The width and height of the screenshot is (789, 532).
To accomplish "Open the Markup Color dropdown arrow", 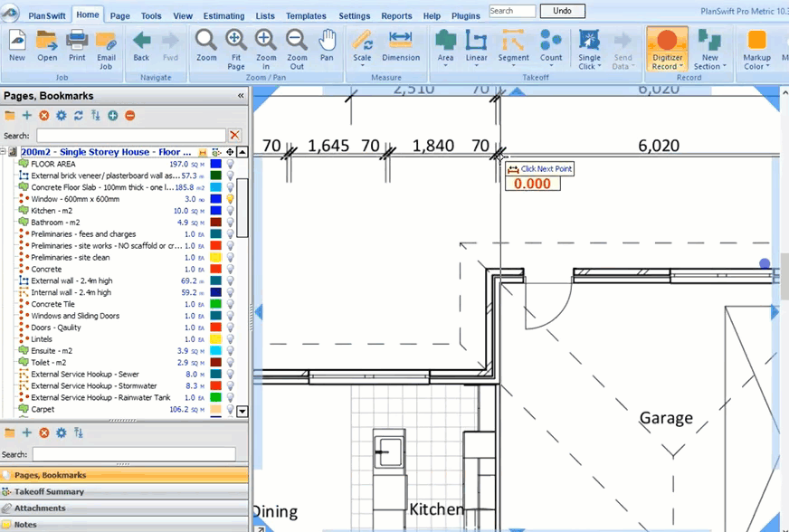I will pyautogui.click(x=768, y=66).
